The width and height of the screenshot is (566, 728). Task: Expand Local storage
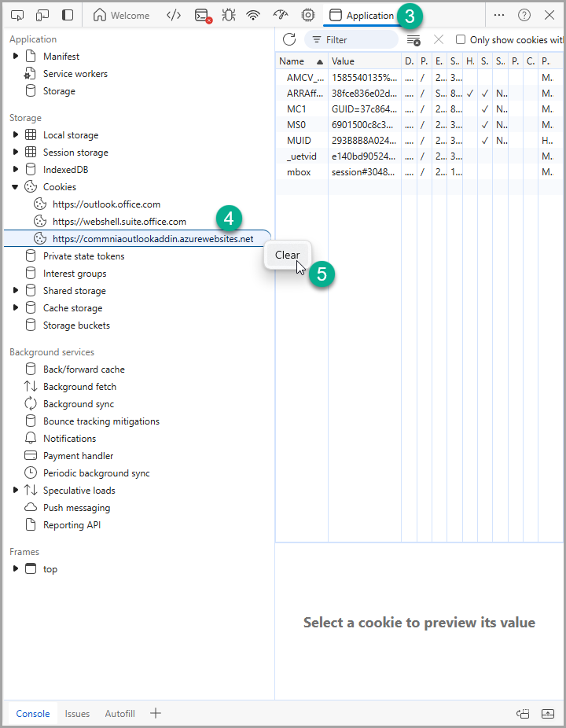point(15,134)
